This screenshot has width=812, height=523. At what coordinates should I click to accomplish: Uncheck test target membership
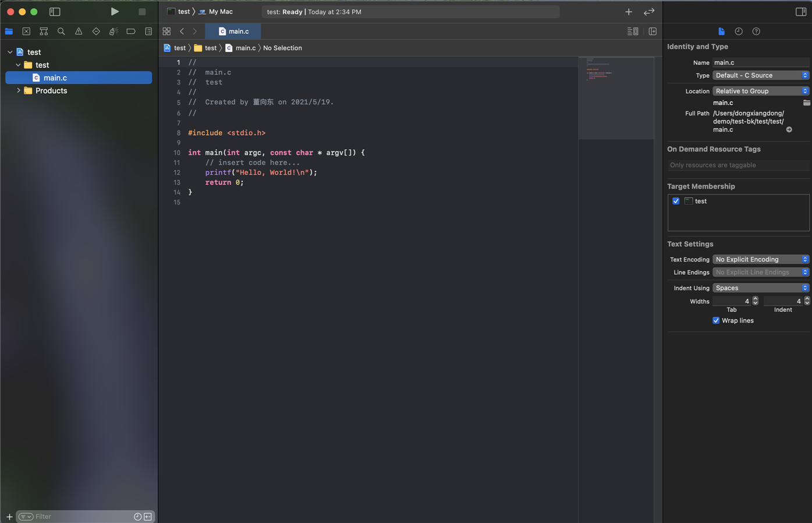coord(676,202)
